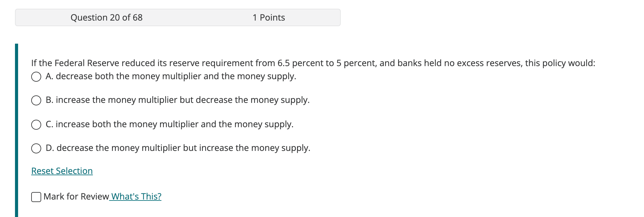Image resolution: width=644 pixels, height=217 pixels.
Task: Select radio button for answer C
Action: (x=37, y=124)
